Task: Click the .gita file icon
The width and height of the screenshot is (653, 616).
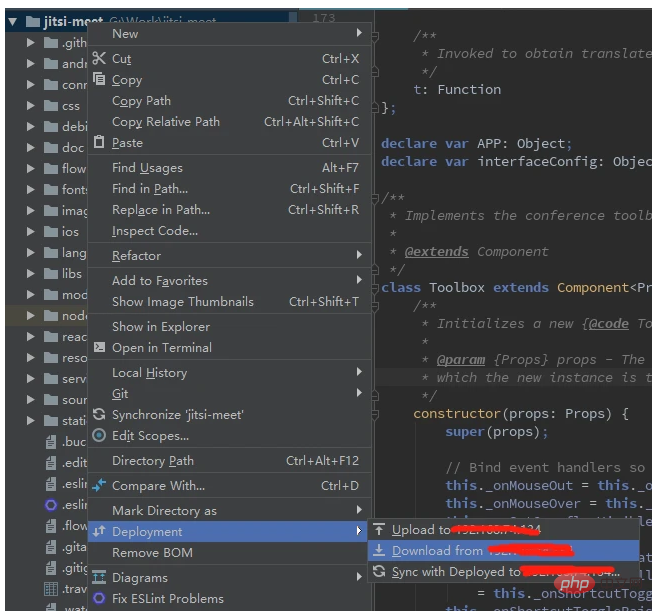Action: (51, 546)
